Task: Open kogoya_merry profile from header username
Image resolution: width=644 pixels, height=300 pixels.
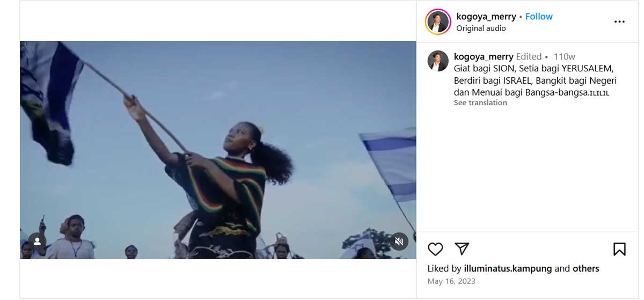Action: click(x=486, y=17)
